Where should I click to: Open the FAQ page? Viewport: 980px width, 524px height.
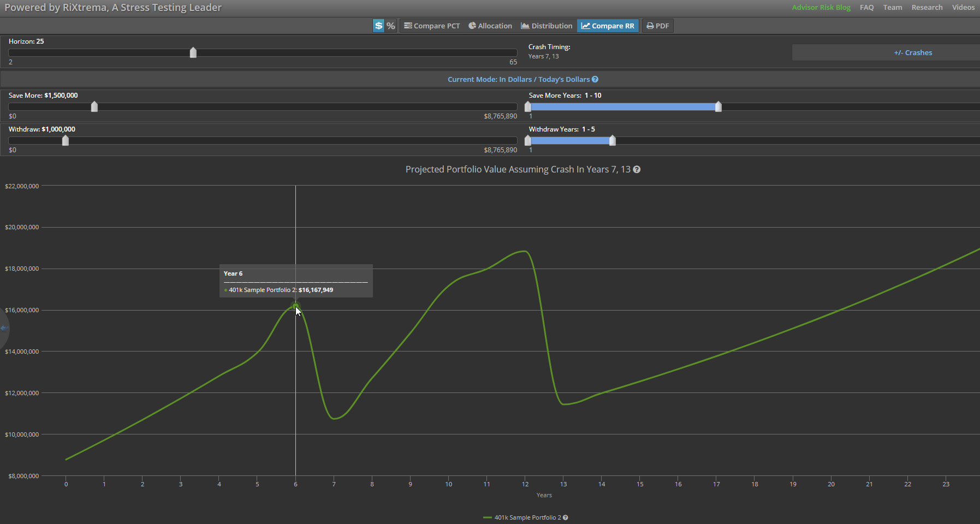tap(866, 7)
